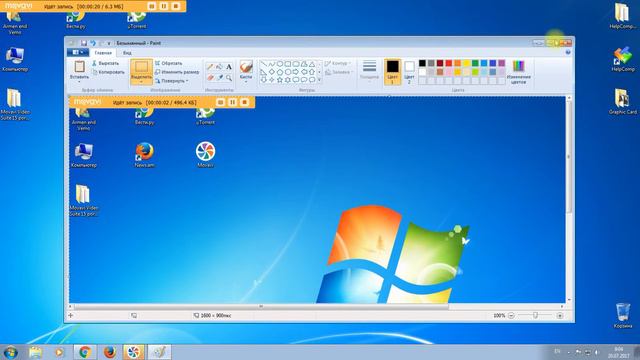
Task: Click the Save icon in Paint title bar
Action: pyautogui.click(x=84, y=43)
